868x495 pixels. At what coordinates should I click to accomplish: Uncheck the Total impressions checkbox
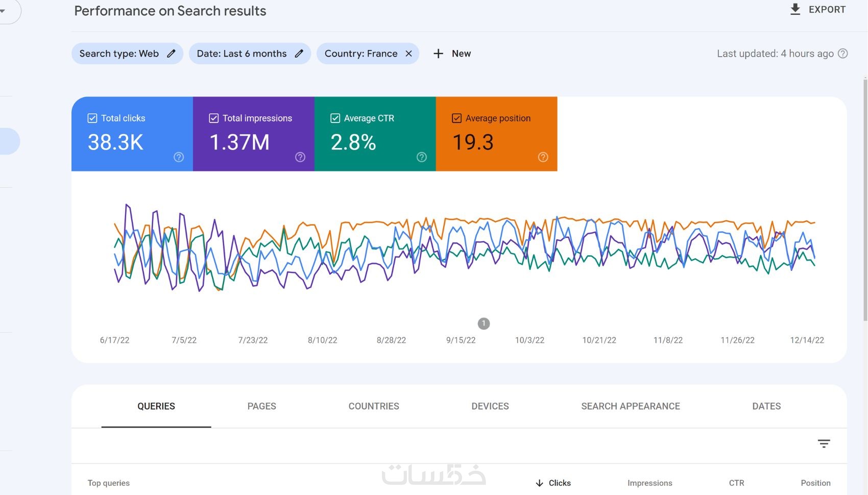click(214, 118)
